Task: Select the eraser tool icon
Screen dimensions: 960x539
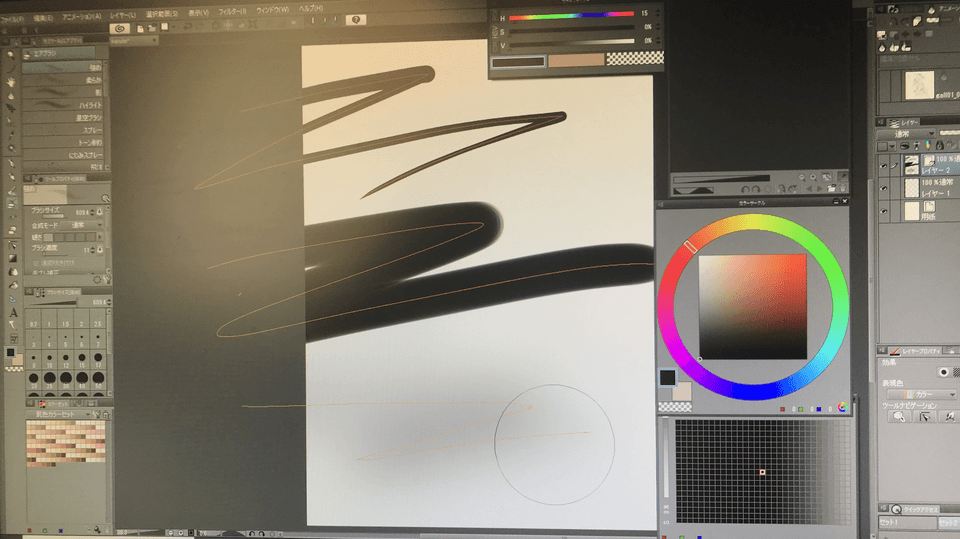Action: [x=12, y=230]
